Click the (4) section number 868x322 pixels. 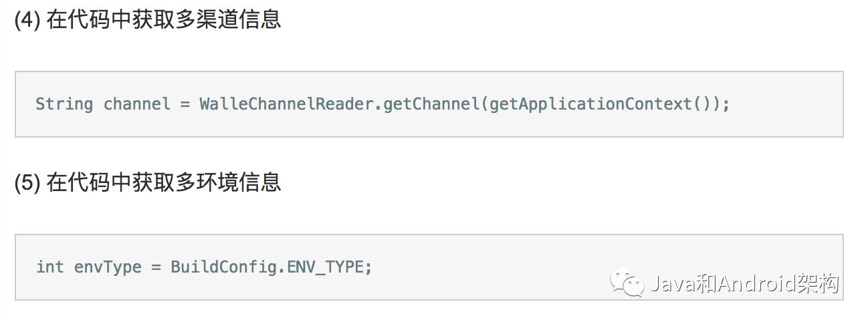point(28,20)
